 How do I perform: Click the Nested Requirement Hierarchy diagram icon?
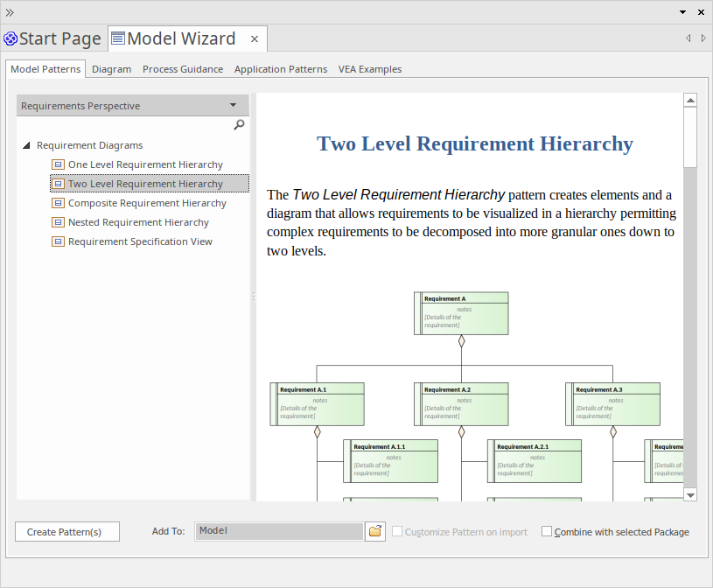coord(59,222)
